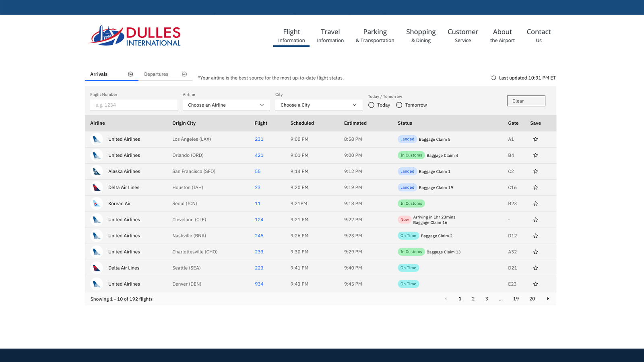The height and width of the screenshot is (362, 644).
Task: Star flight 233 from Charlottesville
Action: pyautogui.click(x=536, y=252)
